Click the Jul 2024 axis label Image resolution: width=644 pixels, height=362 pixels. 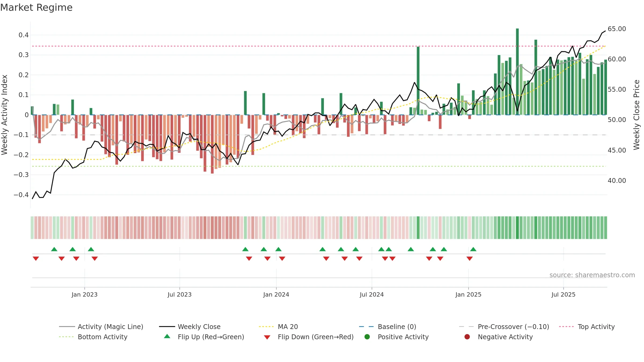372,294
